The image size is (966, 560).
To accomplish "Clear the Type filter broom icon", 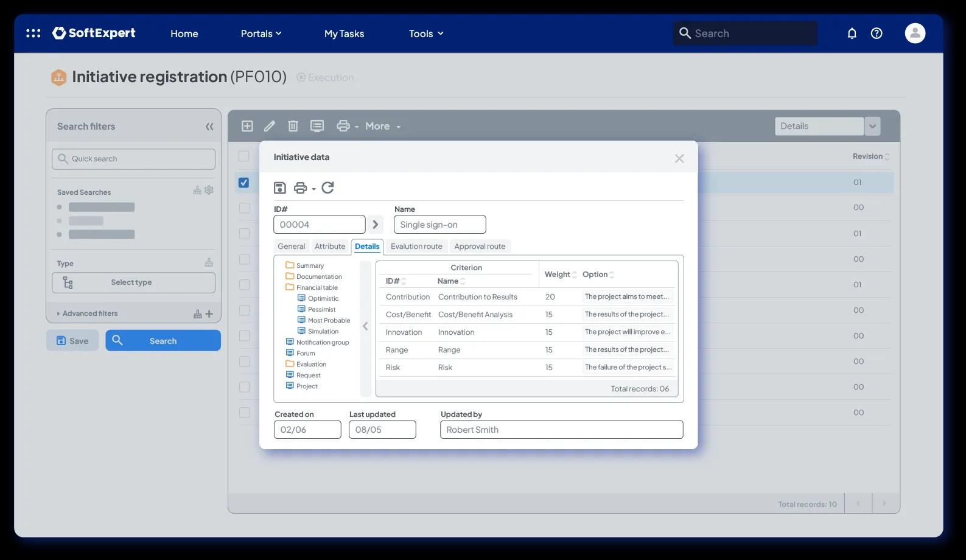I will tap(209, 262).
